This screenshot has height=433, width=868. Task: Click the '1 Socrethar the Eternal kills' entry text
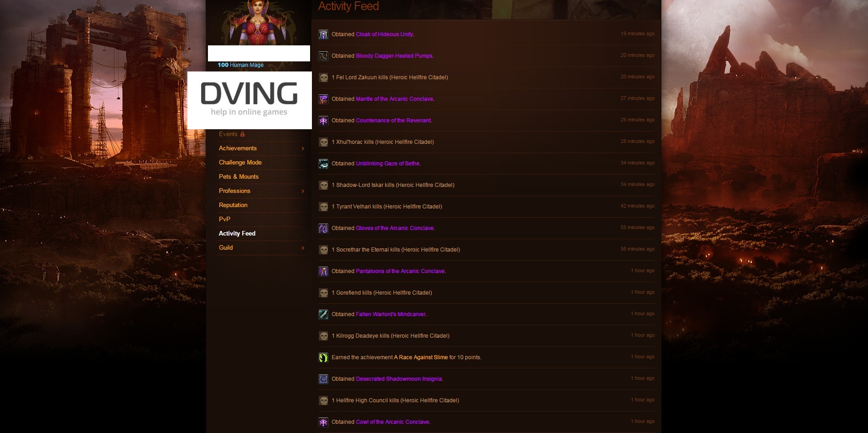[396, 250]
